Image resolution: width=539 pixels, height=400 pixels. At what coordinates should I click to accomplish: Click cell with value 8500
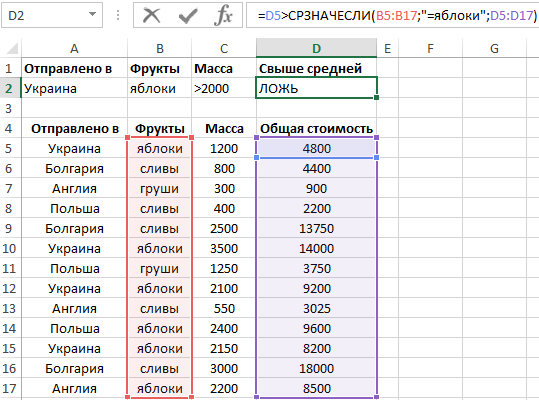click(316, 388)
